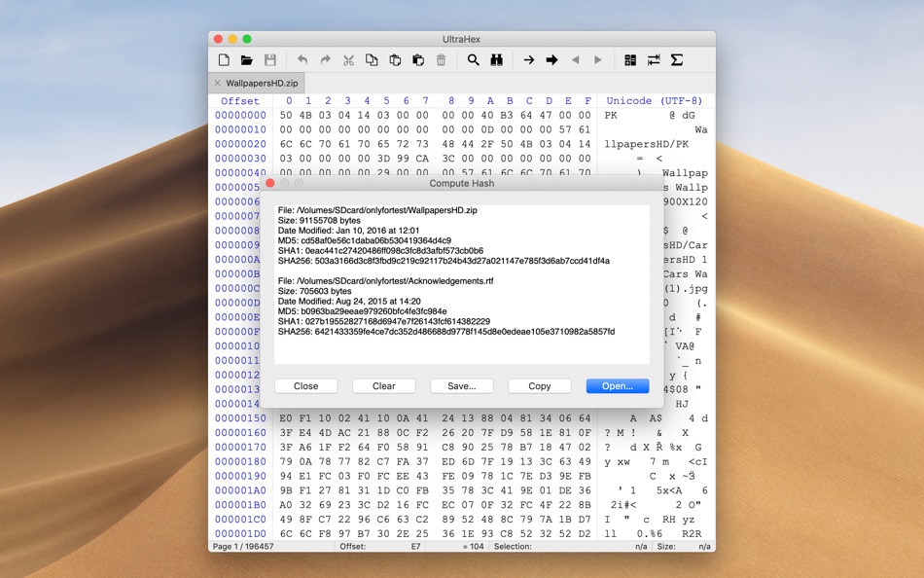
Task: Click the SHA256 line starting 64214333
Action: tap(446, 332)
